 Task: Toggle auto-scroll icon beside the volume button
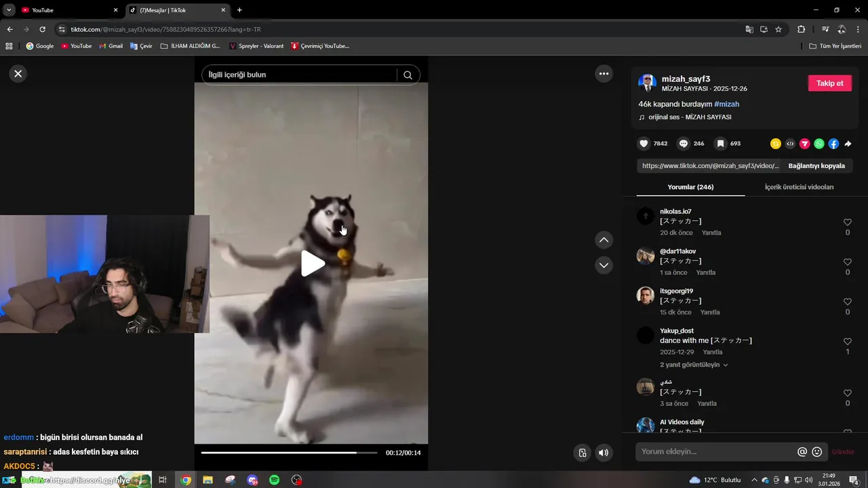582,453
